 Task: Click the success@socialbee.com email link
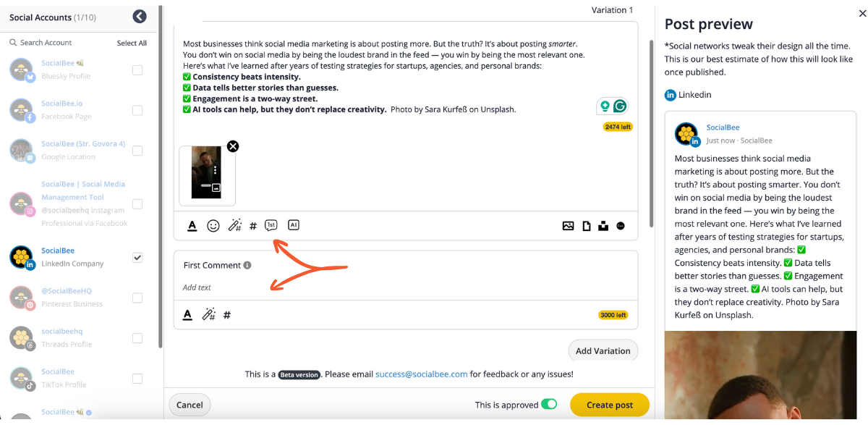coord(421,374)
